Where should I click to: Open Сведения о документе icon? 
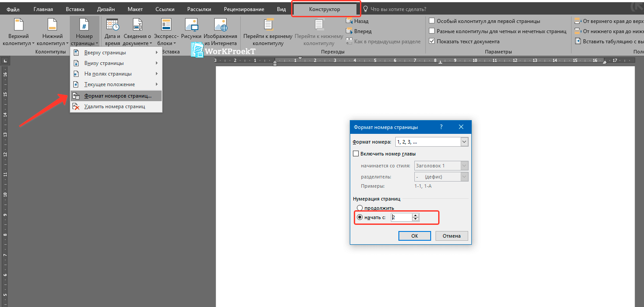(137, 25)
